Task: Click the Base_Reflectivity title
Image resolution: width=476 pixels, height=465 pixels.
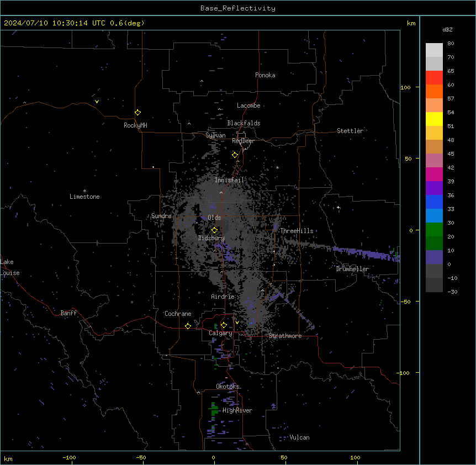Action: pos(238,8)
